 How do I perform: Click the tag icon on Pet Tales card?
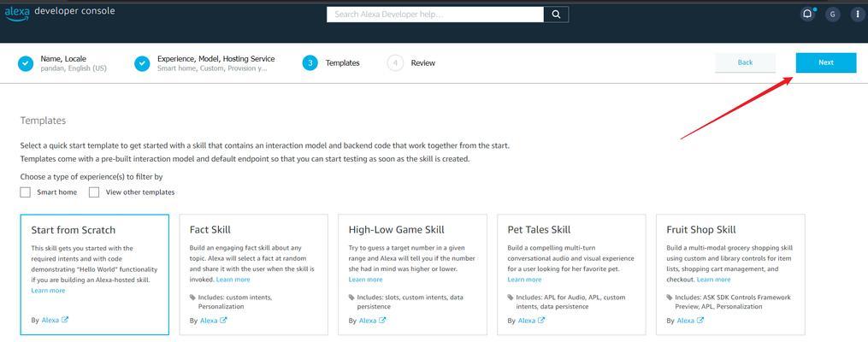click(511, 298)
